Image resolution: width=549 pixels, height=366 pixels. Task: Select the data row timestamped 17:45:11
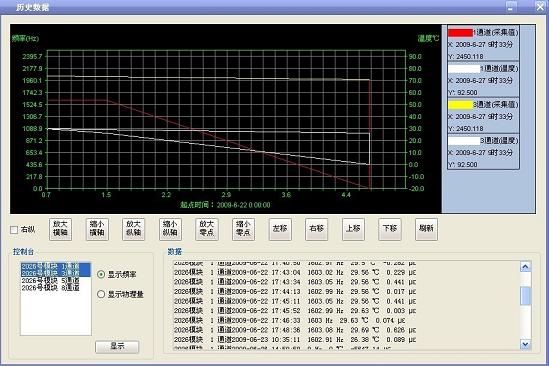click(295, 301)
